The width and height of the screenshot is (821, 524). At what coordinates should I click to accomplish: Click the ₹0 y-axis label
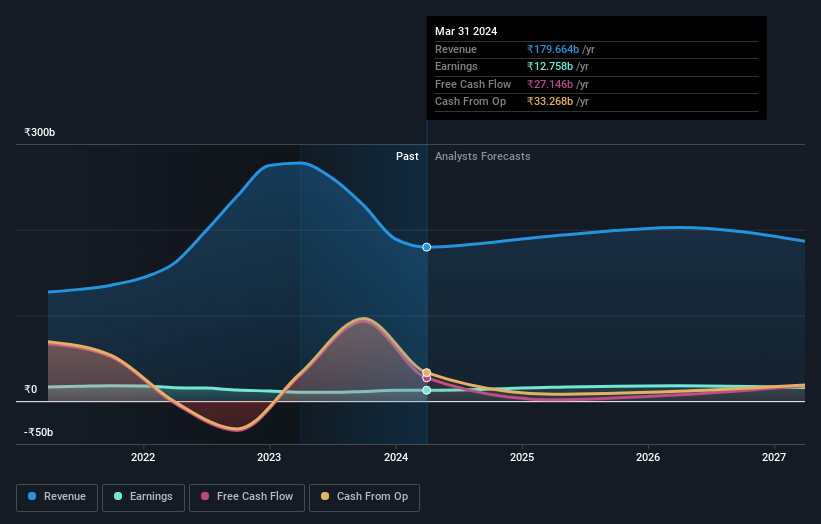(30, 389)
